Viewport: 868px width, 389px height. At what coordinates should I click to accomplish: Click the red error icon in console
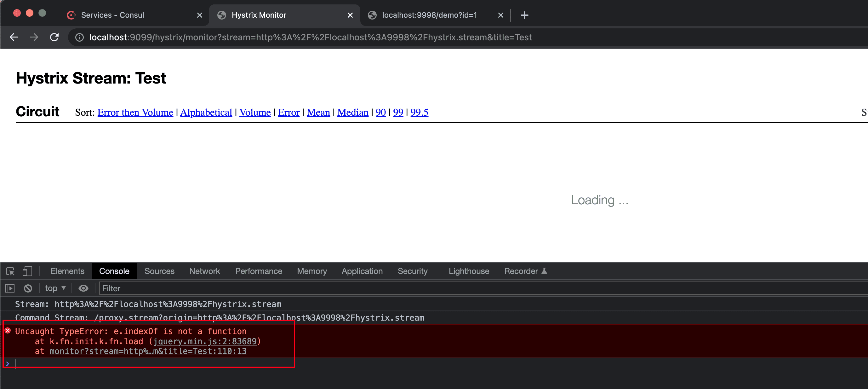click(x=8, y=331)
